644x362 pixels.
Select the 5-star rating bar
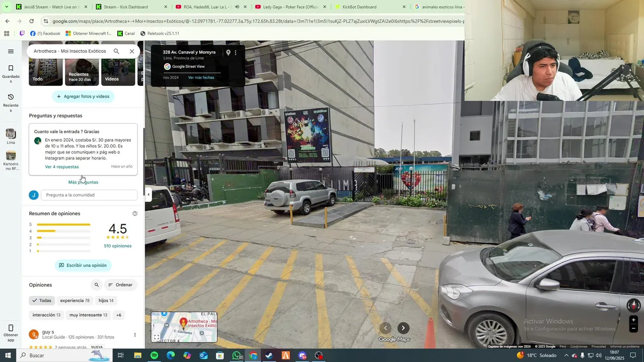[x=63, y=225]
